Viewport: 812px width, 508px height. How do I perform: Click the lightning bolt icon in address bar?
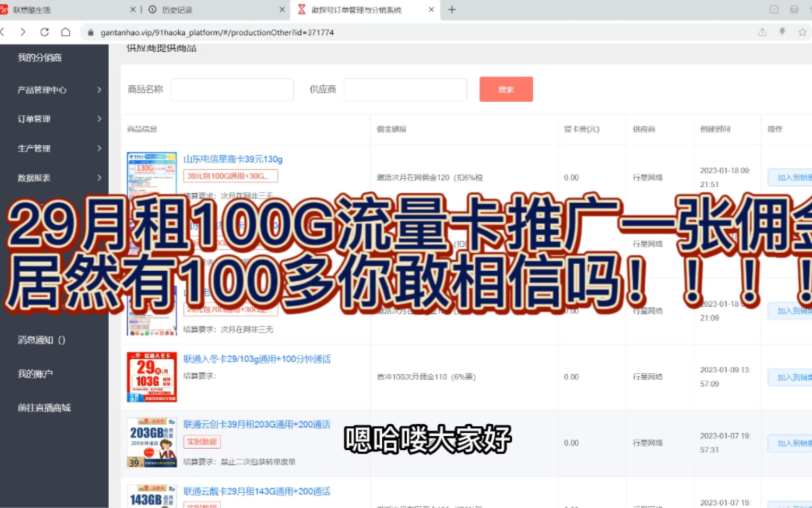(x=782, y=32)
